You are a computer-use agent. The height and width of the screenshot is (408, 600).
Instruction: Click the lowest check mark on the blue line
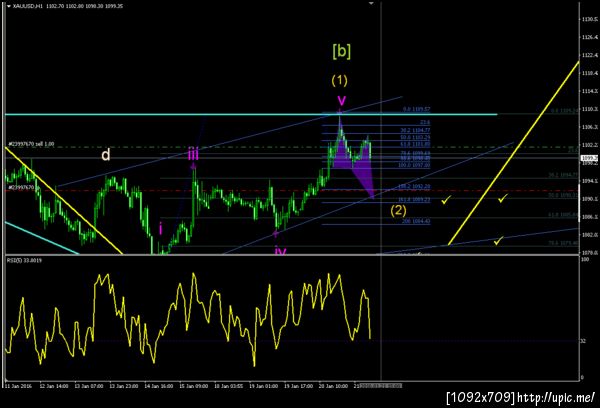498,241
